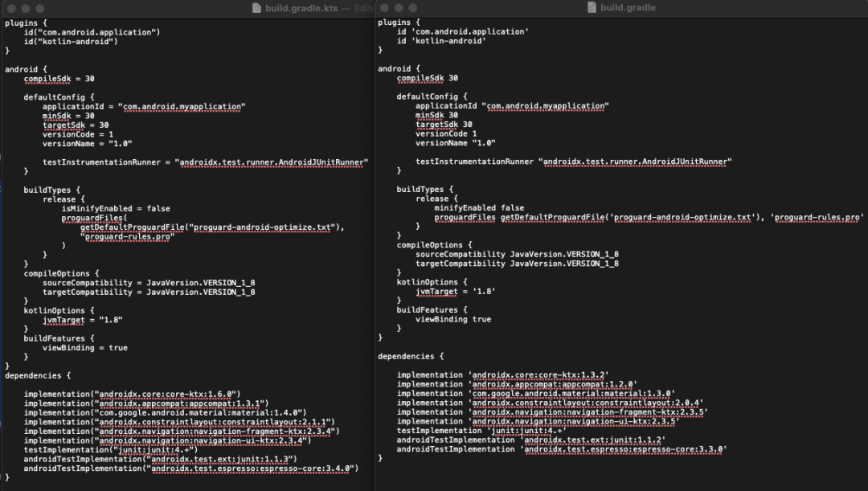Click jvmTarget = '1.8' in build.gradle window
Image resolution: width=868 pixels, height=491 pixels.
(456, 292)
